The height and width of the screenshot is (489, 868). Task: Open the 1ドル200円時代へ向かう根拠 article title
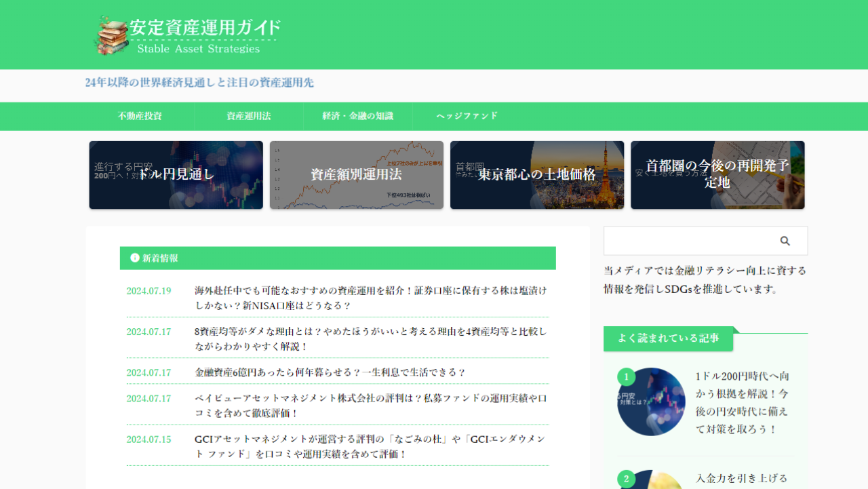pyautogui.click(x=743, y=402)
